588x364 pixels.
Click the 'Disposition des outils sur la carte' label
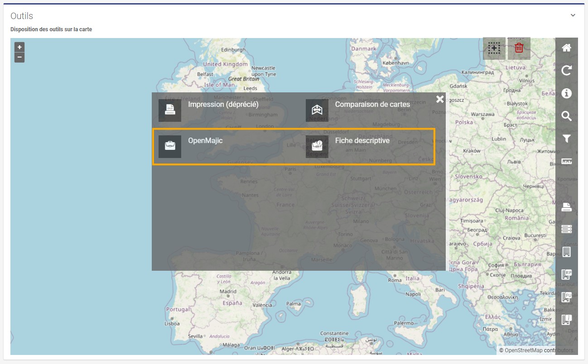pyautogui.click(x=51, y=29)
